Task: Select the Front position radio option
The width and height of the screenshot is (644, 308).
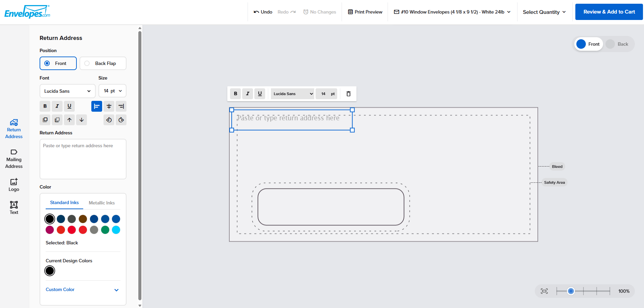Action: (58, 63)
